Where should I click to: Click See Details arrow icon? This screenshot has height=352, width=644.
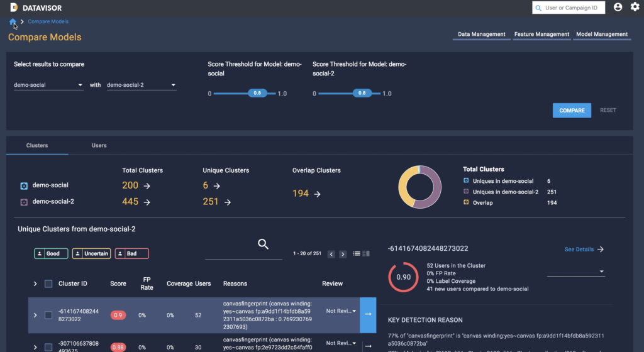601,249
